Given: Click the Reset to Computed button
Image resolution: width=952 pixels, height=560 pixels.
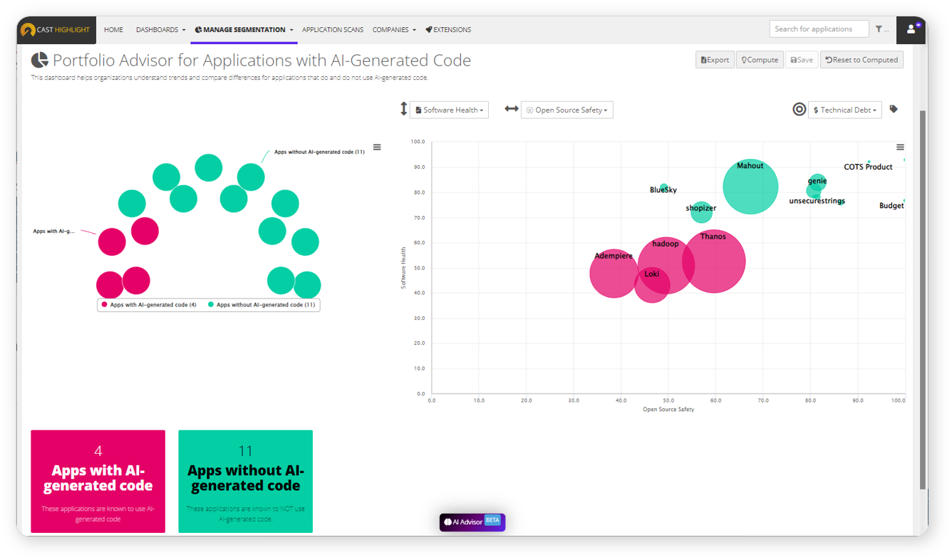Looking at the screenshot, I should pyautogui.click(x=862, y=60).
